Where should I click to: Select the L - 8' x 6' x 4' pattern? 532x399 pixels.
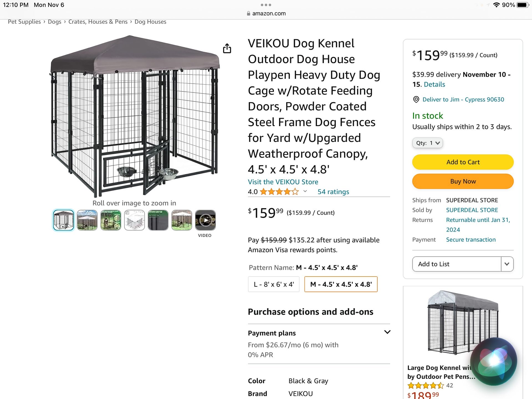click(273, 284)
